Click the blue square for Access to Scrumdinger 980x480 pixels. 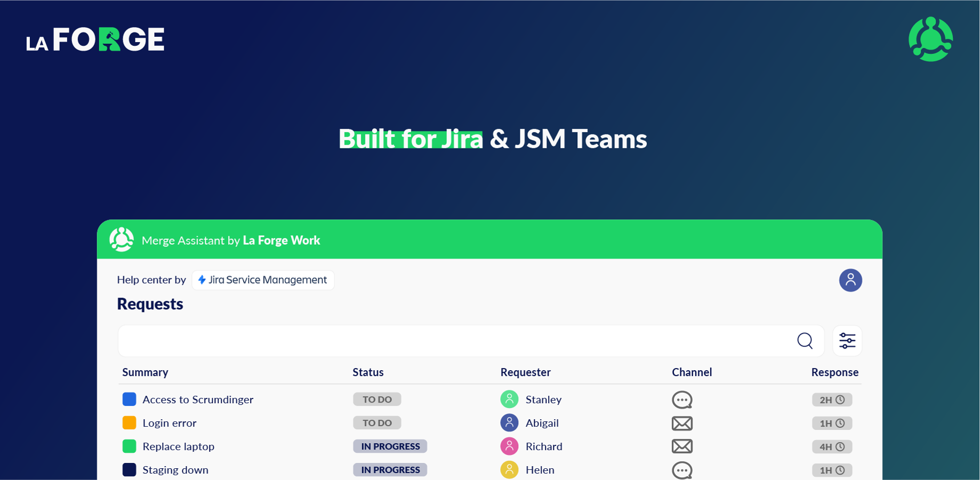click(129, 399)
